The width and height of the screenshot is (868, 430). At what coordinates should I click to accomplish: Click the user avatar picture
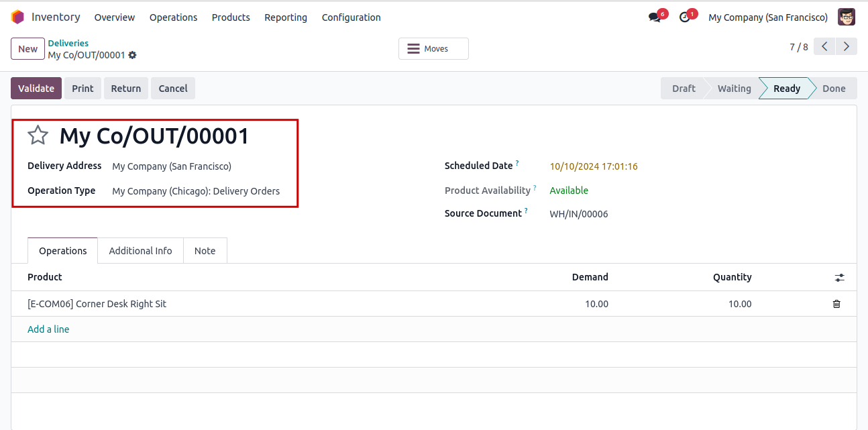tap(847, 17)
